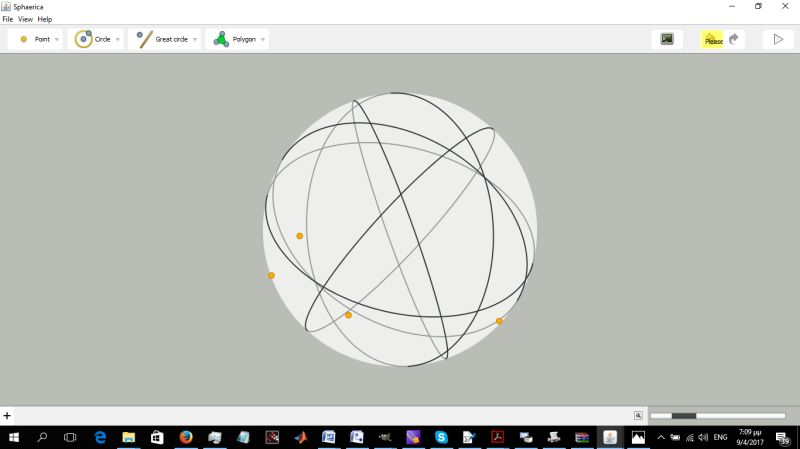
Task: Open the notification center icon
Action: 783,437
